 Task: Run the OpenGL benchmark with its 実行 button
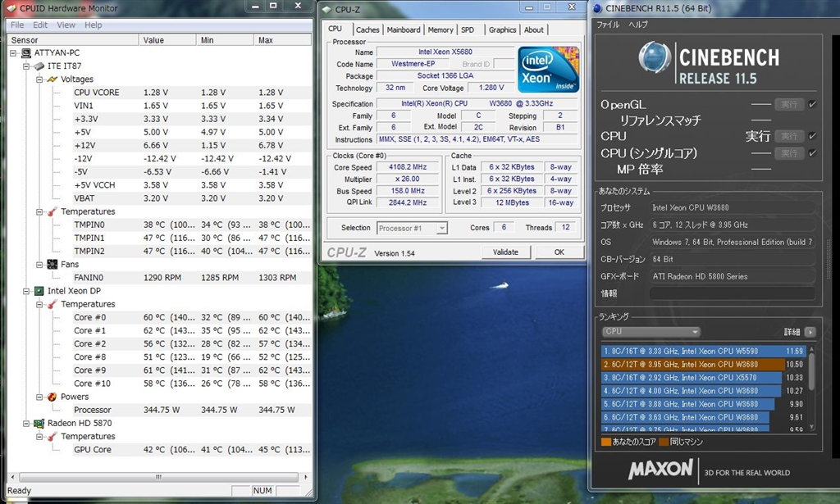click(789, 104)
